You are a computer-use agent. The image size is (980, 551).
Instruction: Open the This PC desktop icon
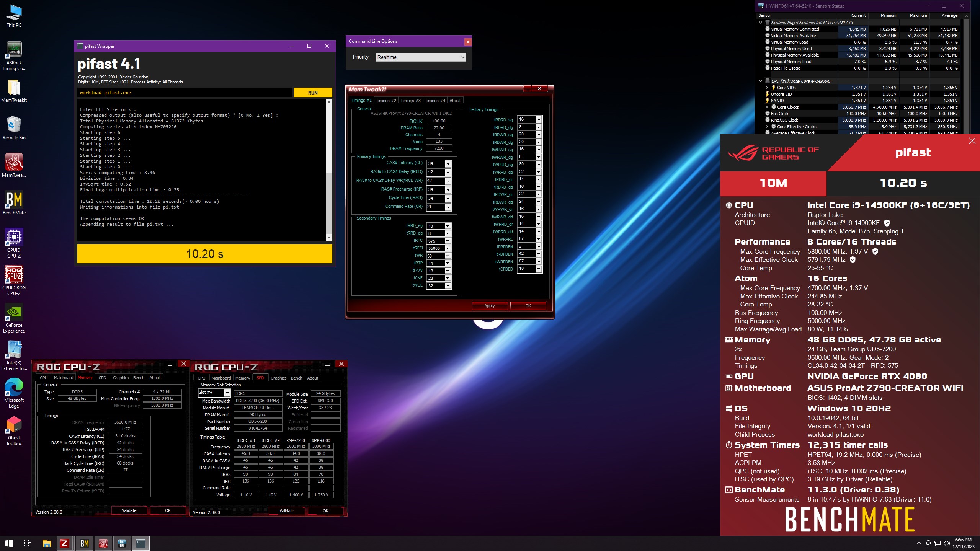14,16
